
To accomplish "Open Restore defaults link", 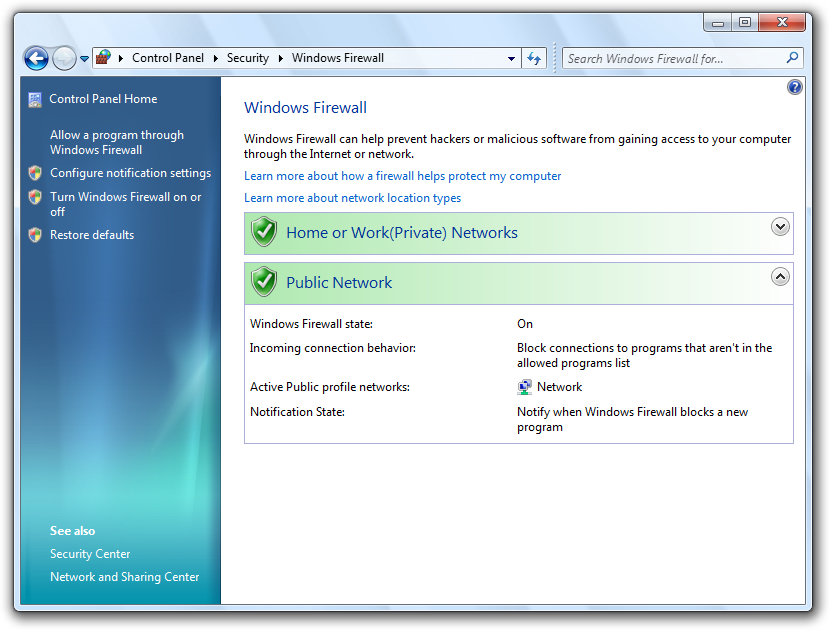I will click(92, 235).
